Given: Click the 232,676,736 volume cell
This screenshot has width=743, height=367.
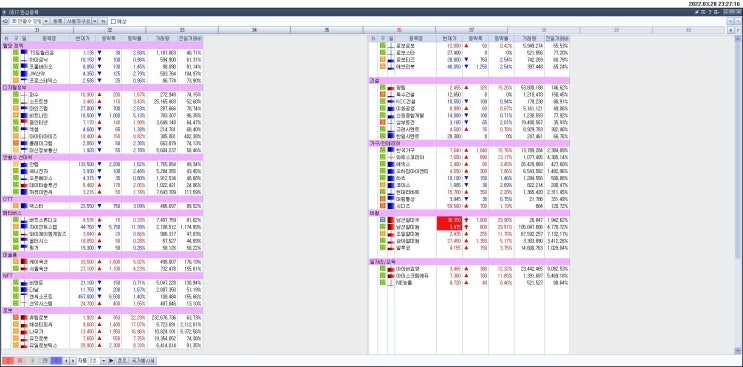Looking at the screenshot, I should [163, 317].
